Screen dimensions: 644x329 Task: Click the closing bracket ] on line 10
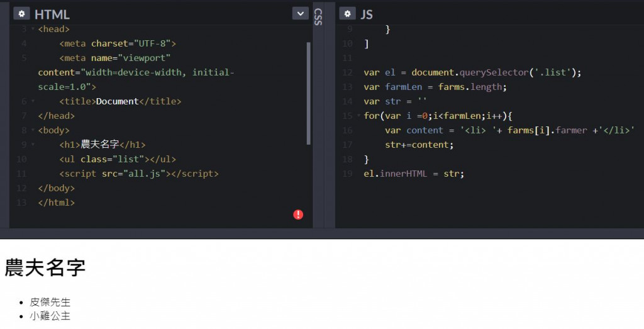(367, 43)
